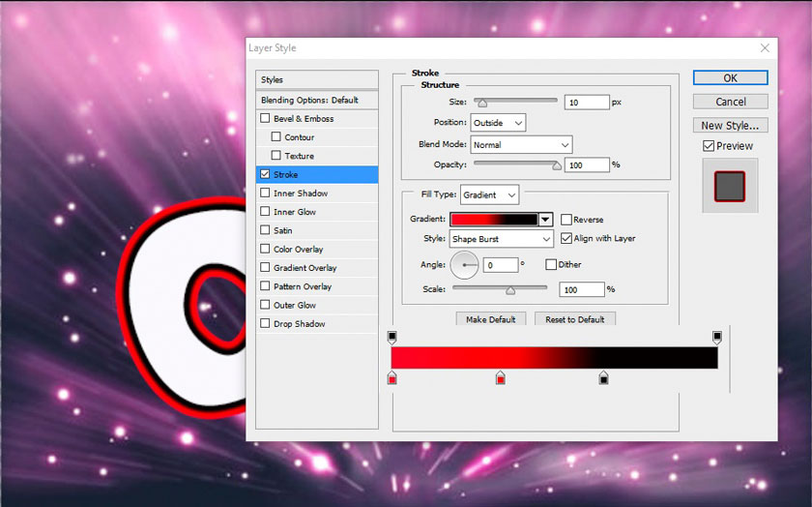Enable the Gradient Overlay checkbox

[265, 267]
